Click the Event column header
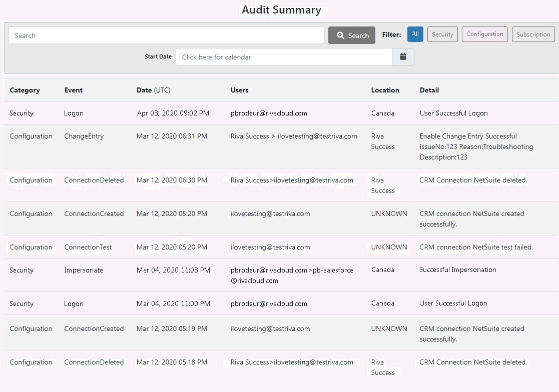 (74, 90)
